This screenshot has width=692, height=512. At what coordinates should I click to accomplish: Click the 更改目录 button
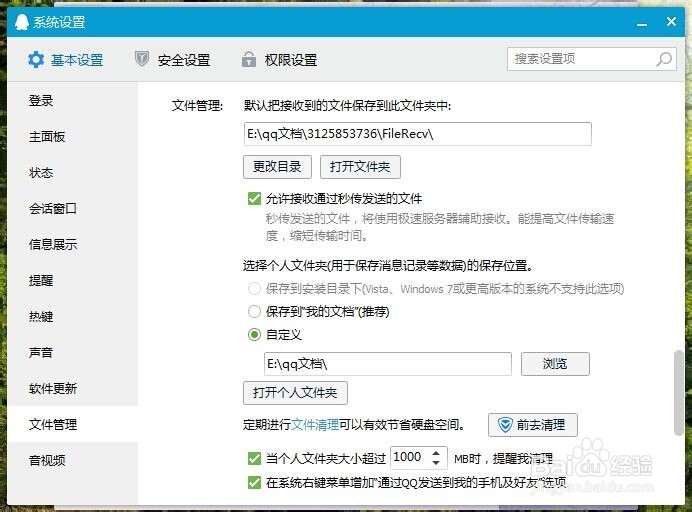tap(277, 167)
